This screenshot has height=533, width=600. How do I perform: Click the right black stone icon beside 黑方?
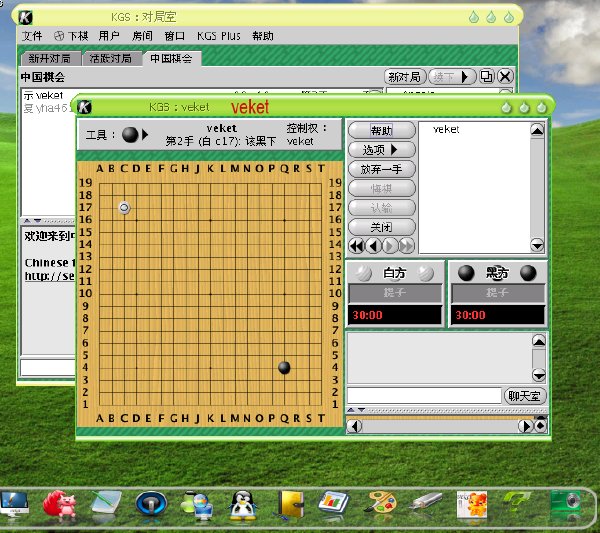pyautogui.click(x=528, y=273)
